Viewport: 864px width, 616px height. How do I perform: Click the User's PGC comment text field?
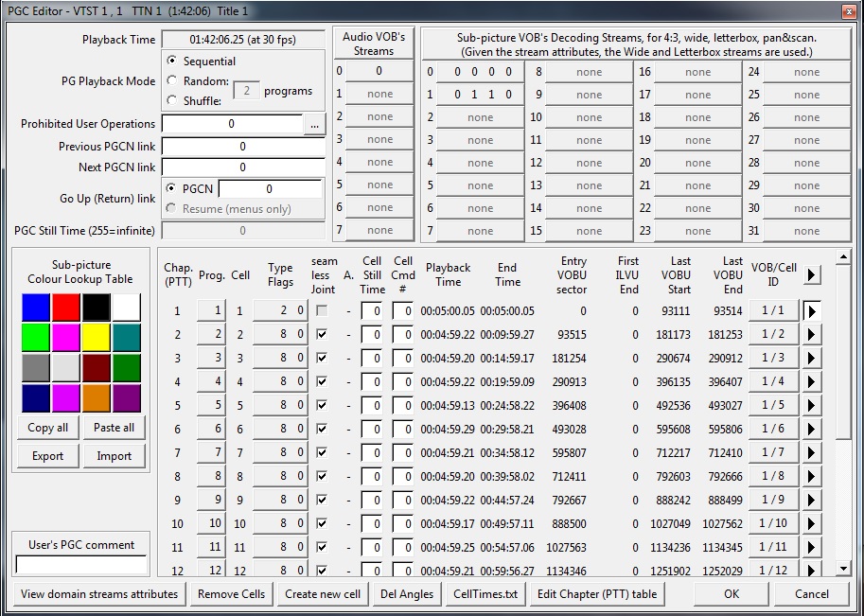pyautogui.click(x=81, y=564)
